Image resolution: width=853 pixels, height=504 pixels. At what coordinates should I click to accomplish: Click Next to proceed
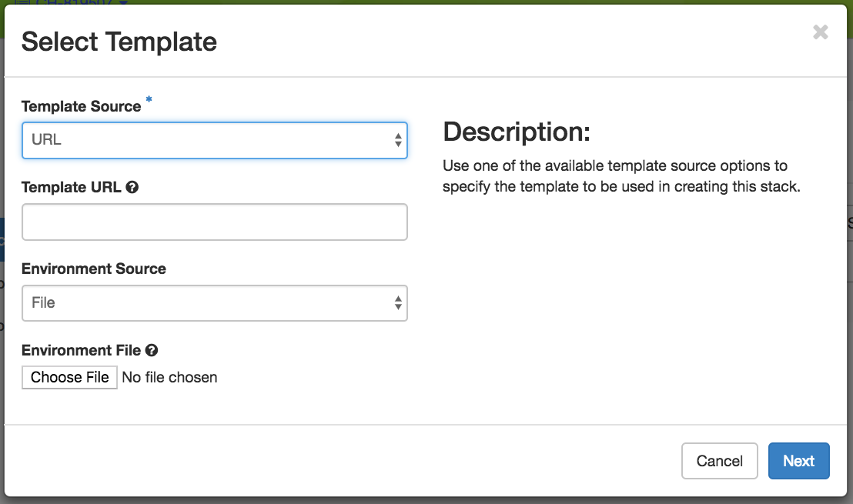pos(798,461)
